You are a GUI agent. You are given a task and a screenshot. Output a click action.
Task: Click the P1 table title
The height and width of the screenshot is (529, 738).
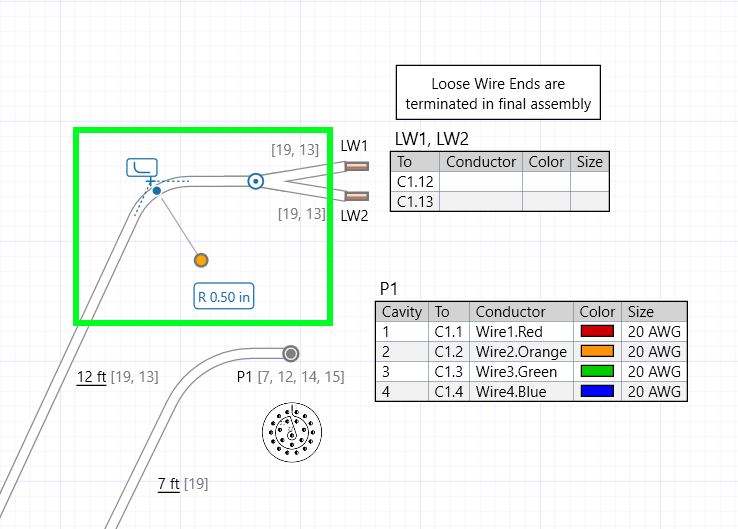[x=389, y=289]
